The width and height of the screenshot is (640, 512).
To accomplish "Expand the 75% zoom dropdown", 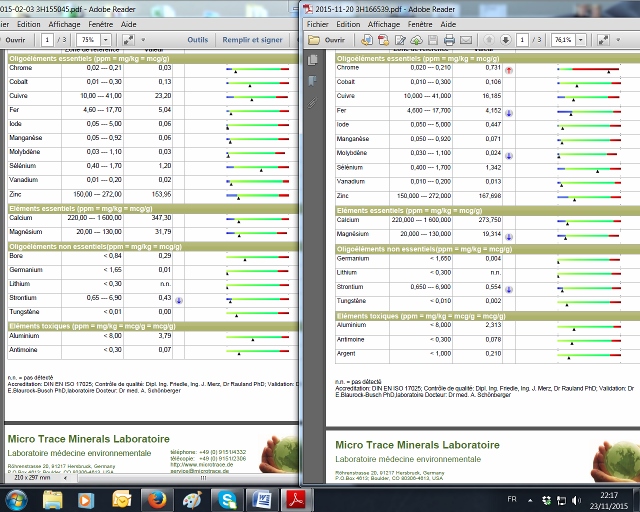I will point(106,40).
